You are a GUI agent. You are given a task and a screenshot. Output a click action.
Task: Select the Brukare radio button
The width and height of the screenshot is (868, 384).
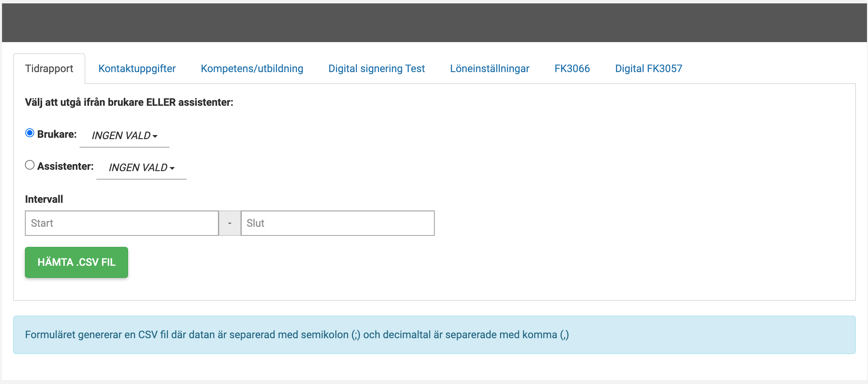(x=30, y=133)
